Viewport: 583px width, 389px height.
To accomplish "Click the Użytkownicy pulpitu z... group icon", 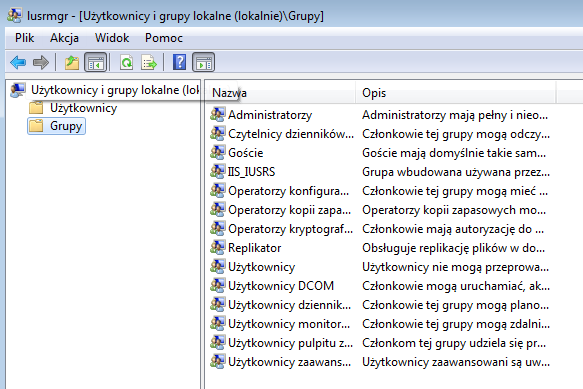I will (218, 342).
